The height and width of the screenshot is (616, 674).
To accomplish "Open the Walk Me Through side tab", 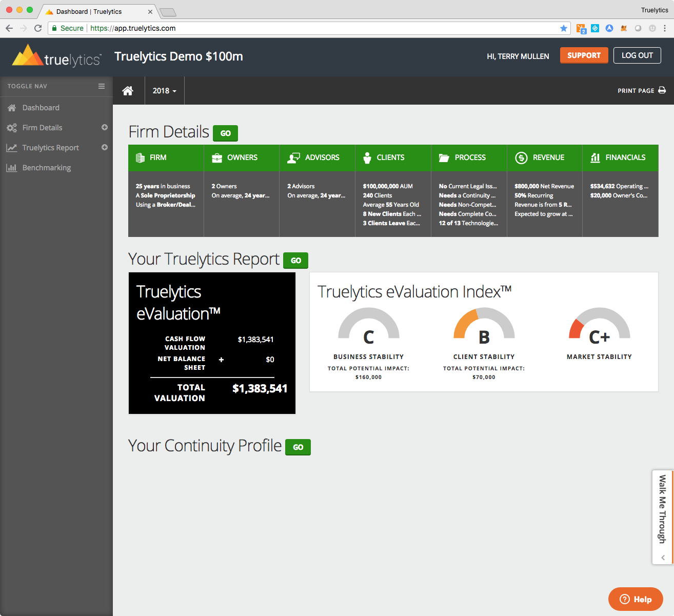I will [663, 517].
